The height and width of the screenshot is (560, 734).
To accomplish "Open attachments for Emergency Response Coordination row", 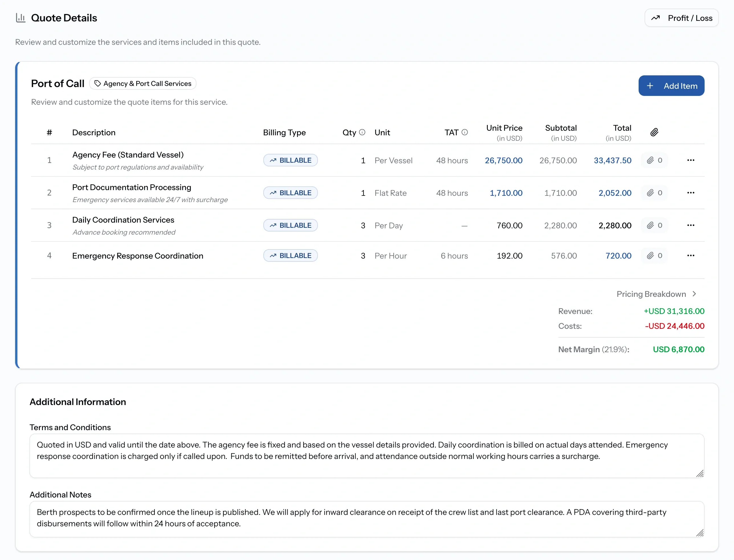I will click(654, 256).
